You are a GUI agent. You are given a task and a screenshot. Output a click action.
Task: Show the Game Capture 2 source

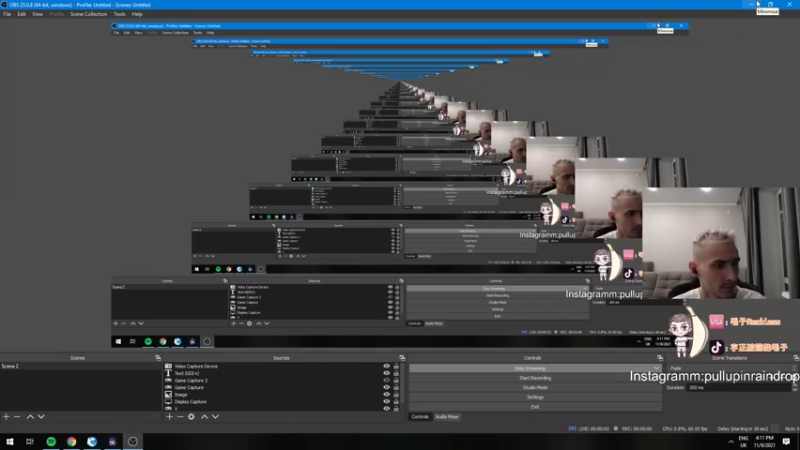[x=387, y=381]
